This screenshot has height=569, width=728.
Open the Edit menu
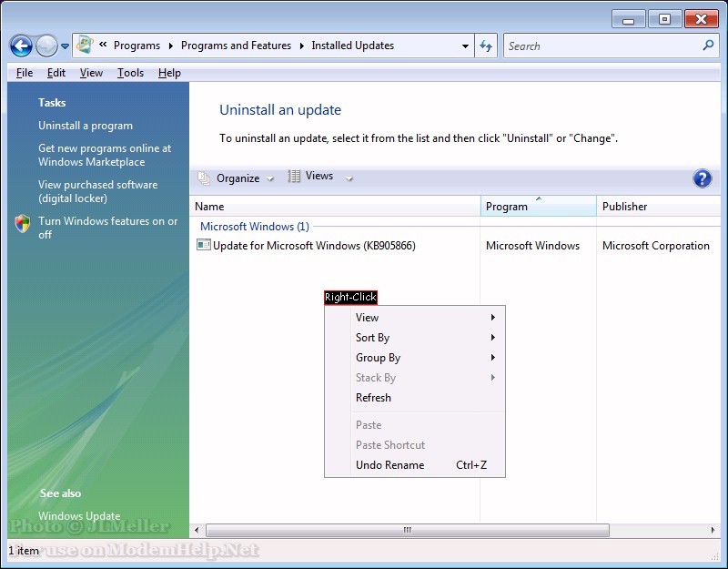[56, 73]
